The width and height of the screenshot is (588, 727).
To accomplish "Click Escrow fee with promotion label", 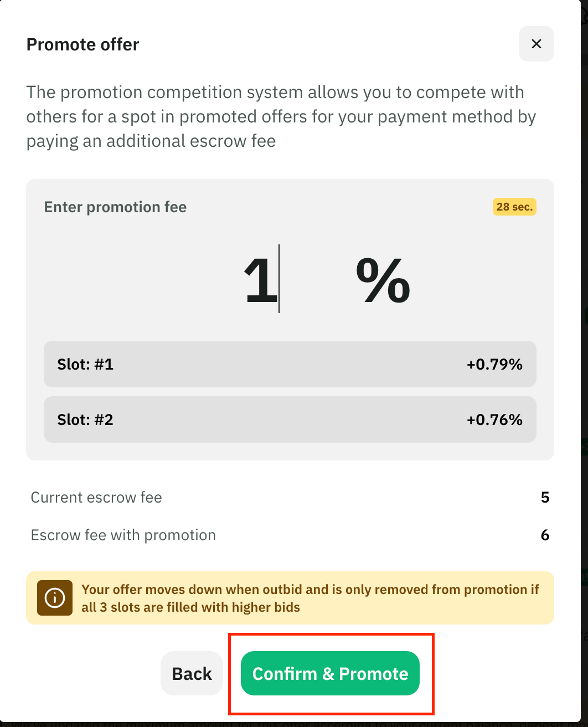I will click(123, 535).
